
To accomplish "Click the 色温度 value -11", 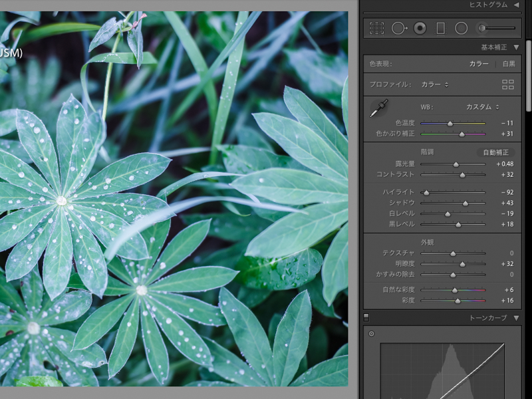I will pos(507,123).
